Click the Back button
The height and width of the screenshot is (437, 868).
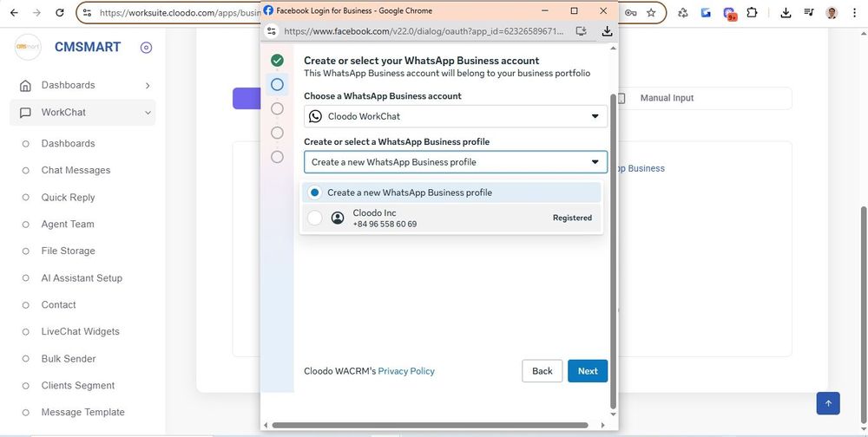542,371
